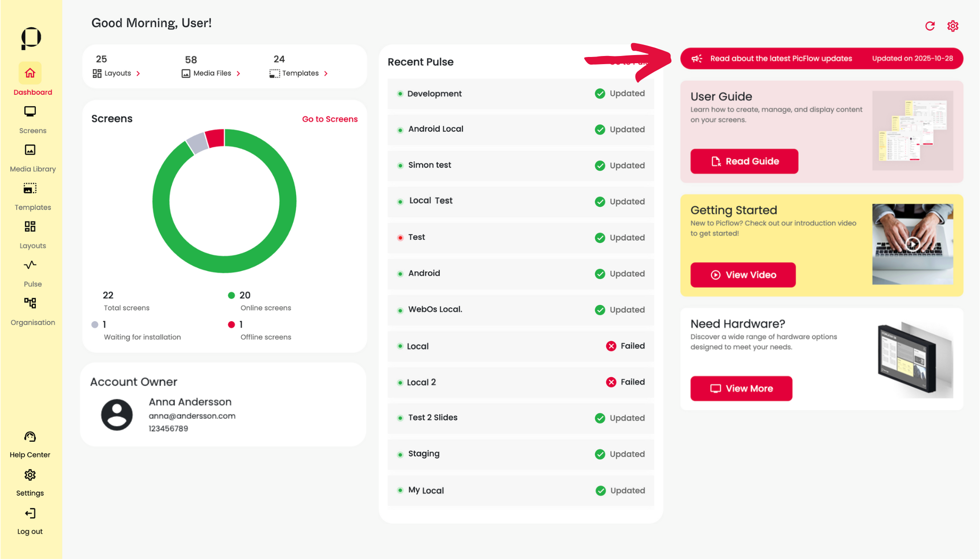980x560 pixels.
Task: Open the Templates sidebar icon
Action: (x=30, y=189)
